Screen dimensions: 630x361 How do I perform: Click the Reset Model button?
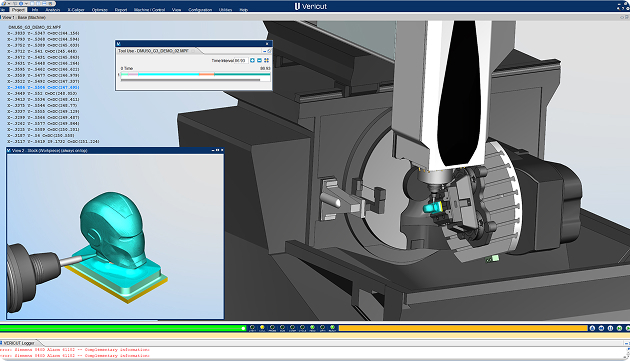point(592,328)
